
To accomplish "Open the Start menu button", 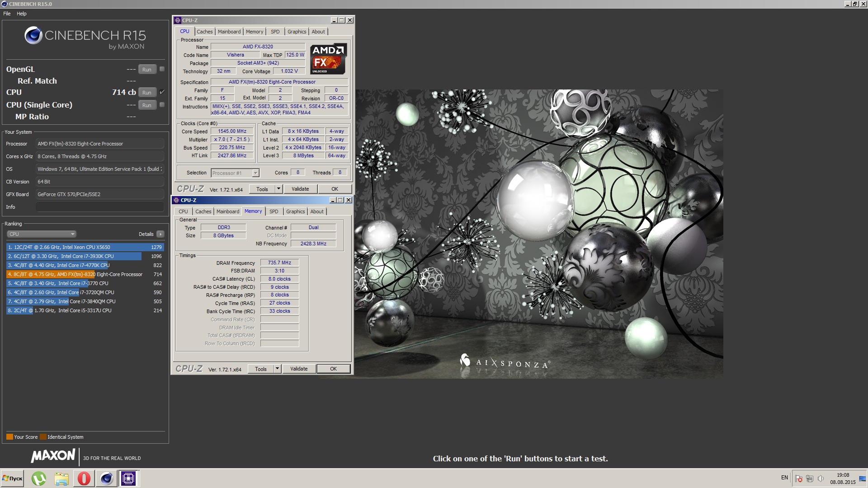I will pos(12,479).
